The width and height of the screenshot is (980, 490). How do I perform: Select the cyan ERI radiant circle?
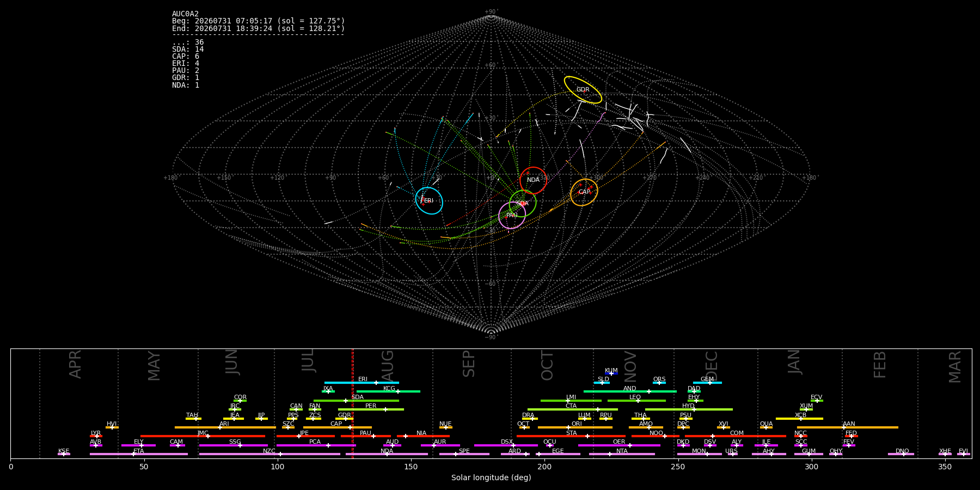(x=429, y=200)
